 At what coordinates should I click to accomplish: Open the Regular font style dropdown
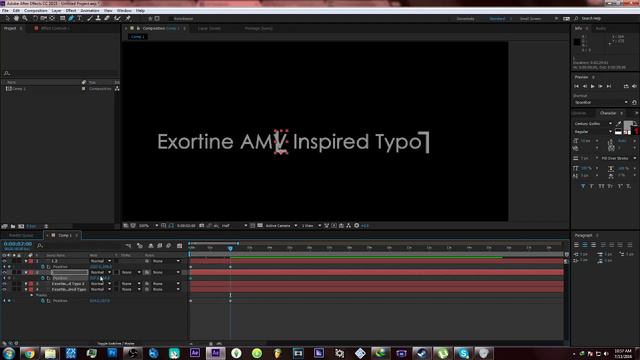[593, 132]
